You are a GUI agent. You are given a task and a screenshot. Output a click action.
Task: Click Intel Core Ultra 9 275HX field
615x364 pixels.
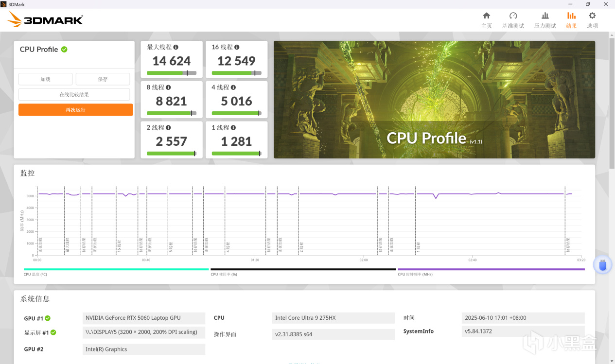334,318
